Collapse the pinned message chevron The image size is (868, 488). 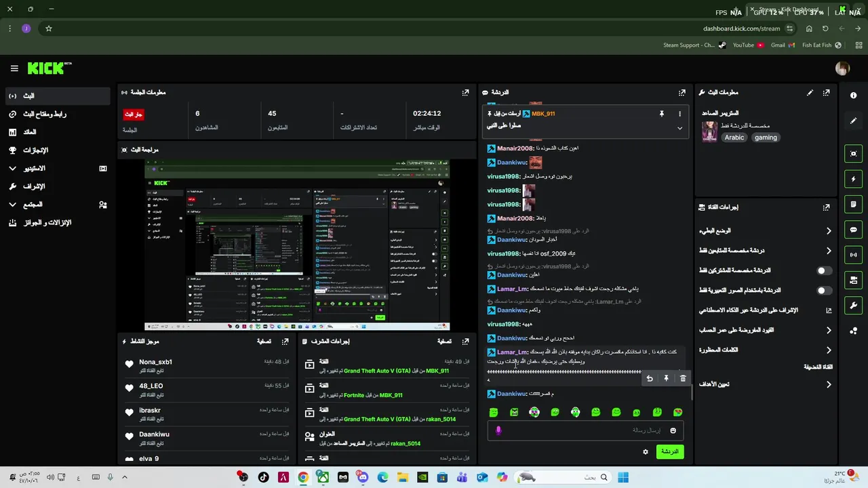pos(679,128)
